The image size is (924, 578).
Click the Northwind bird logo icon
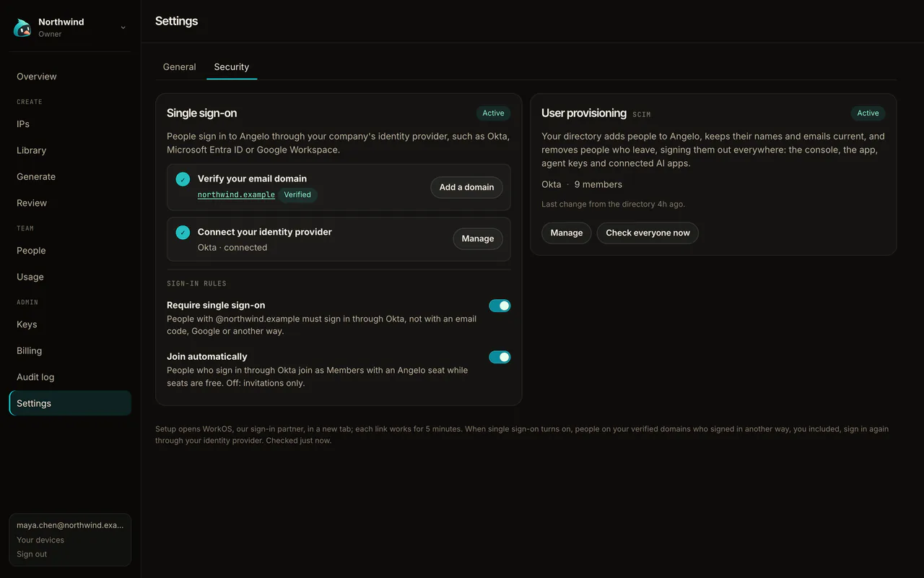(x=22, y=27)
